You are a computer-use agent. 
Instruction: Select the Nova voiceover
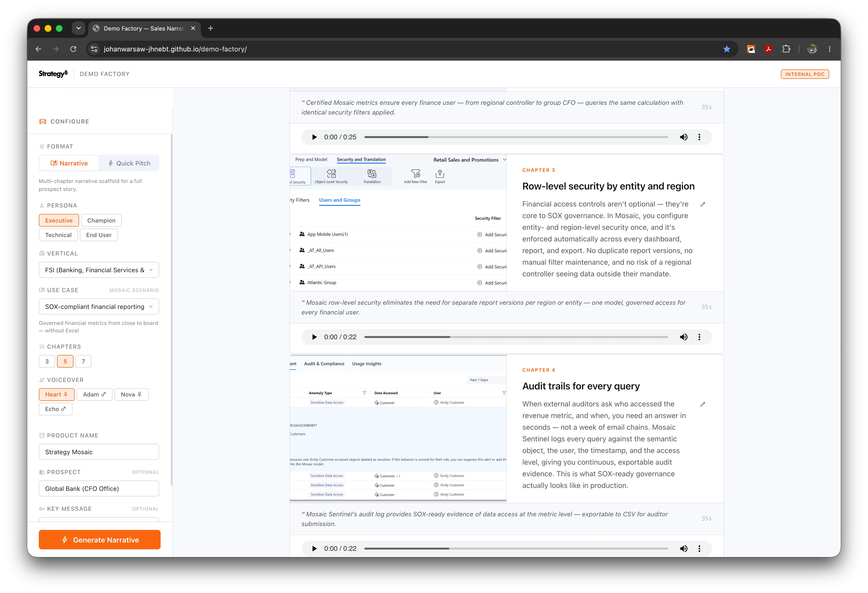click(x=131, y=395)
